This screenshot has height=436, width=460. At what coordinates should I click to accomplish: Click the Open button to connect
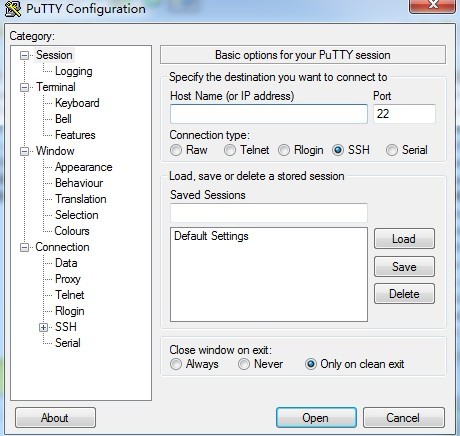pyautogui.click(x=316, y=417)
